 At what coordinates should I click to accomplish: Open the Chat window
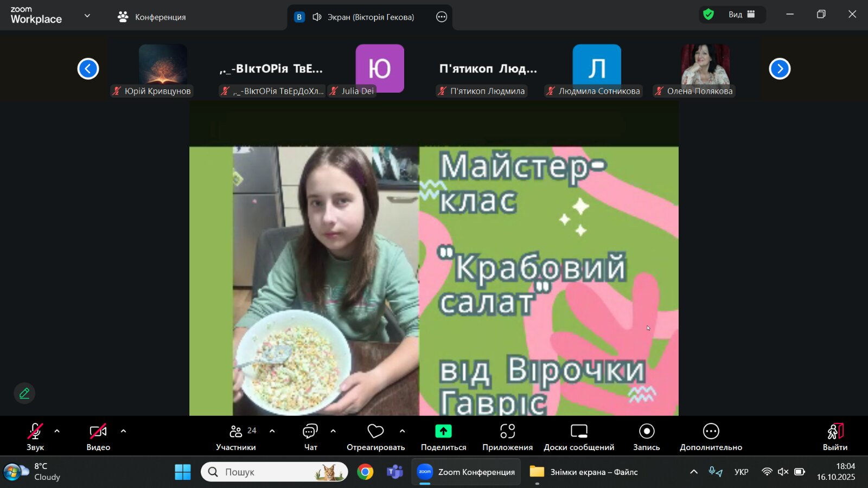(x=310, y=437)
